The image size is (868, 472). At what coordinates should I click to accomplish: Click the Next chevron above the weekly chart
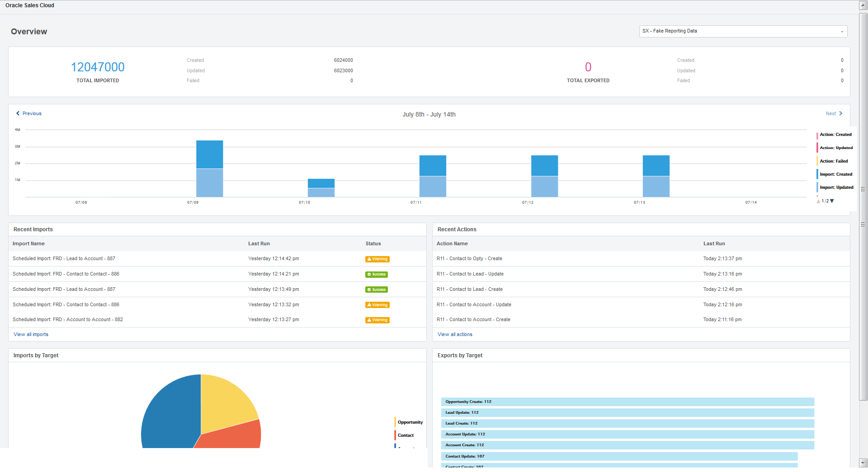click(834, 113)
